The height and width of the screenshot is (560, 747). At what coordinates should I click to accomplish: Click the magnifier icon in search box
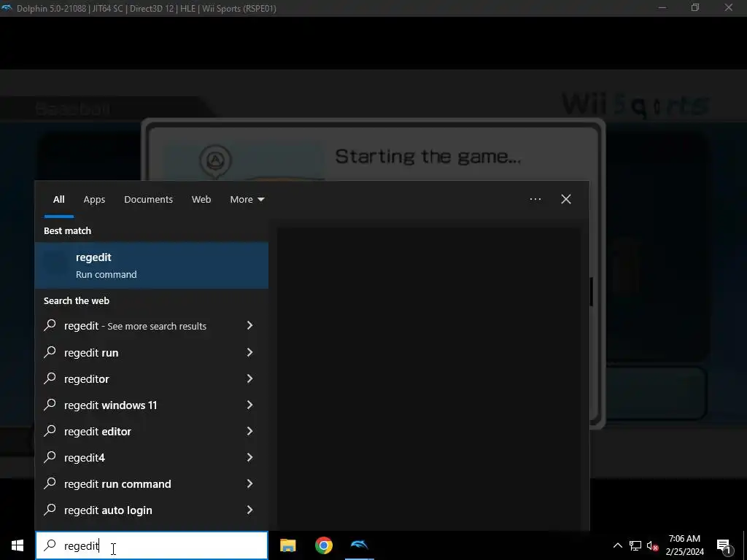[x=50, y=545]
